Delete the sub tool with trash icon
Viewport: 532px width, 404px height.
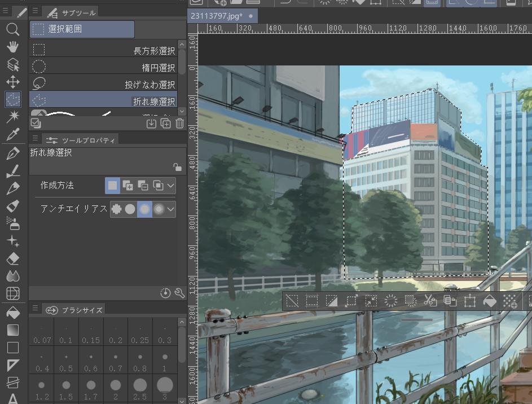click(x=180, y=124)
